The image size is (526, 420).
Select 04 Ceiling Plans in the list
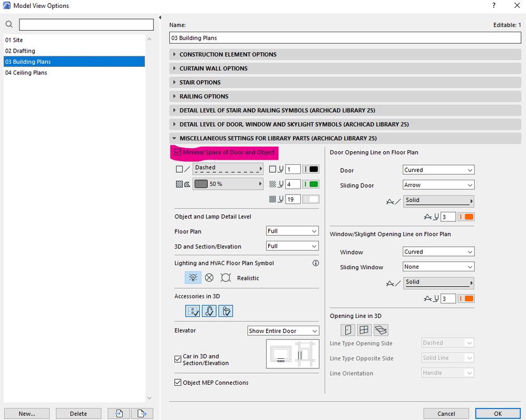tap(74, 73)
